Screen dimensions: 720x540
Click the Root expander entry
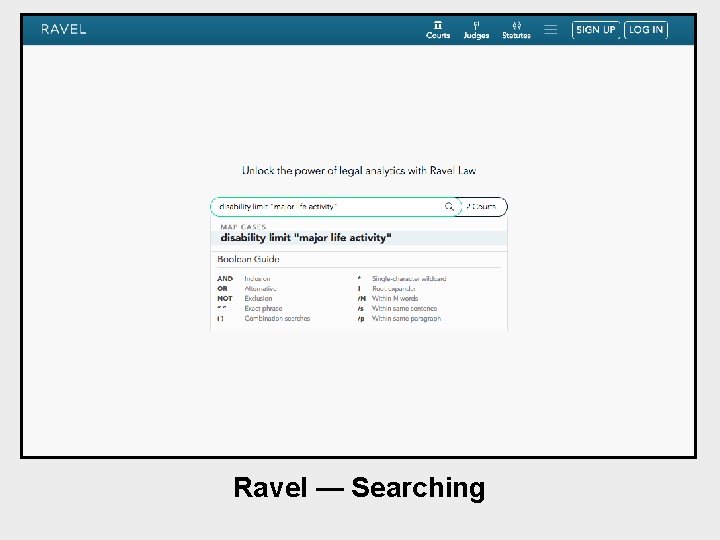(386, 289)
